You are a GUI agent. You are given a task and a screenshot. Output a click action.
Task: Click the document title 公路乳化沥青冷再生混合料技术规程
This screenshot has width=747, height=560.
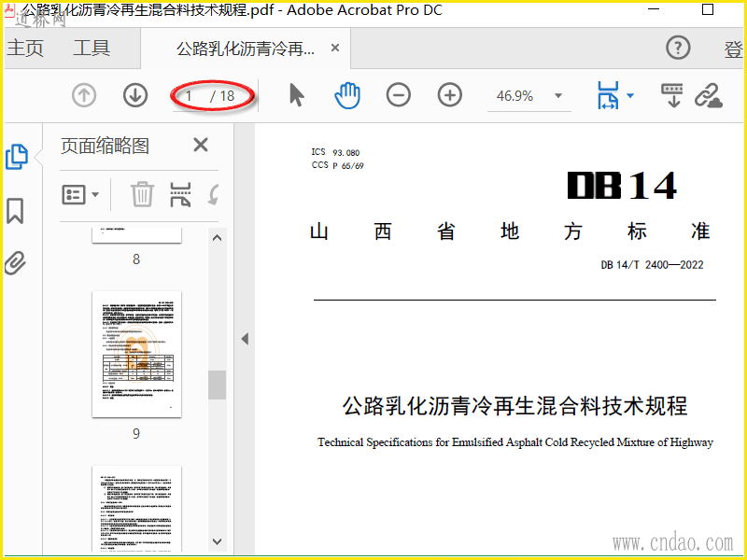click(x=514, y=406)
